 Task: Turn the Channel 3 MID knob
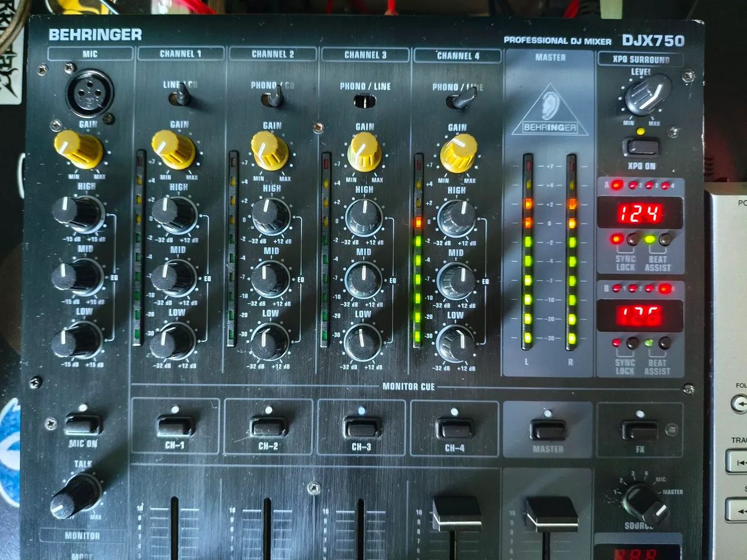coord(363,279)
